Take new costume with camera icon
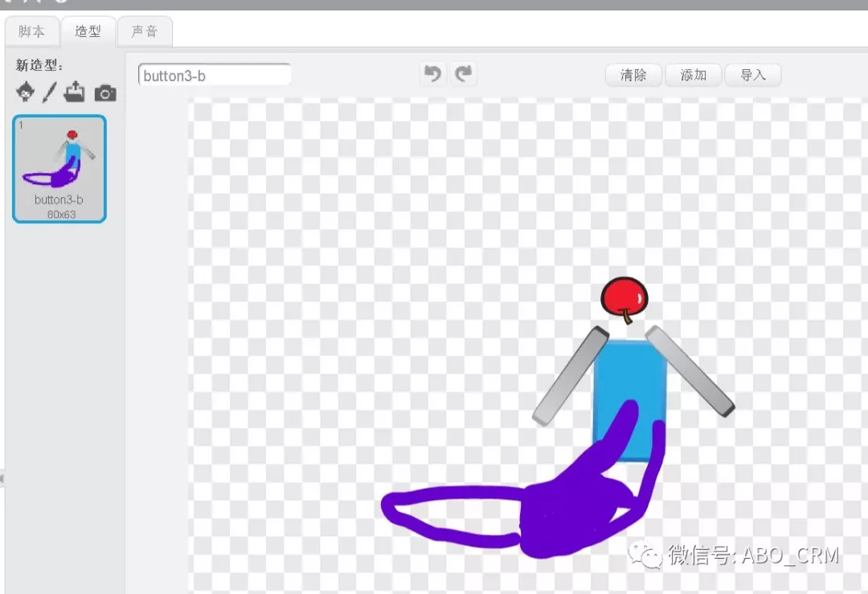The image size is (868, 594). (105, 93)
